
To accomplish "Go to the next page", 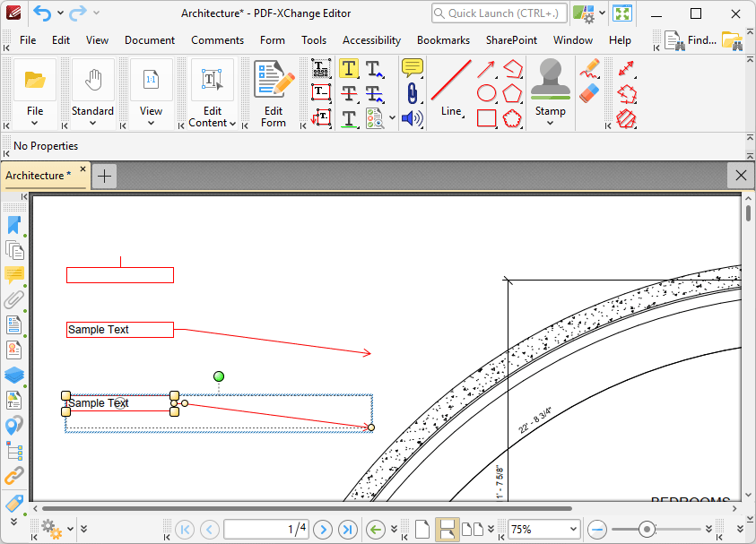I will click(x=323, y=530).
